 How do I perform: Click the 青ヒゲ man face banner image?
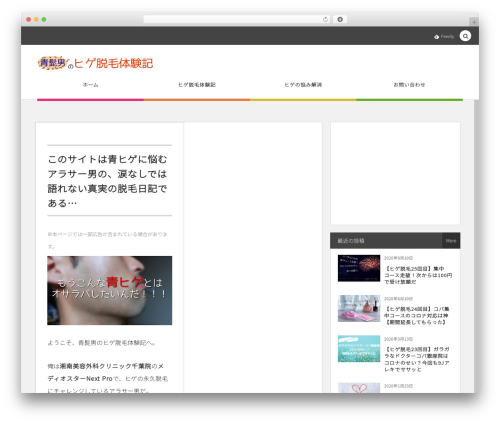110,290
